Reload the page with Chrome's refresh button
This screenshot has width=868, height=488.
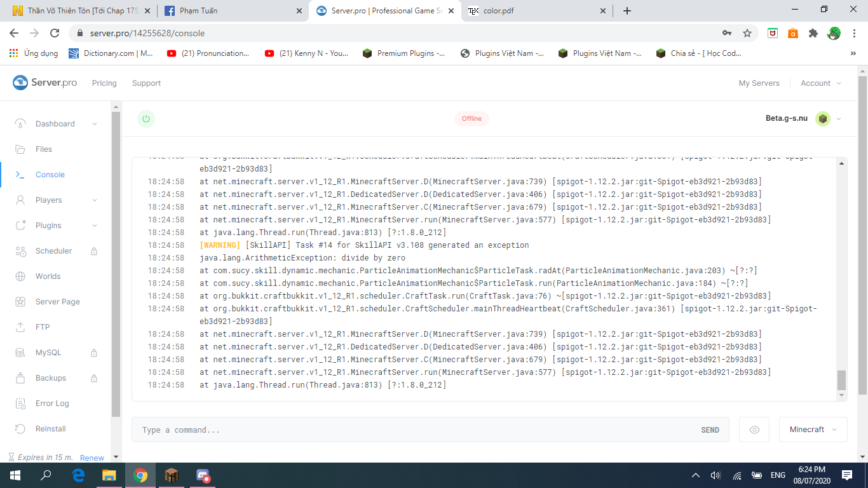(55, 33)
